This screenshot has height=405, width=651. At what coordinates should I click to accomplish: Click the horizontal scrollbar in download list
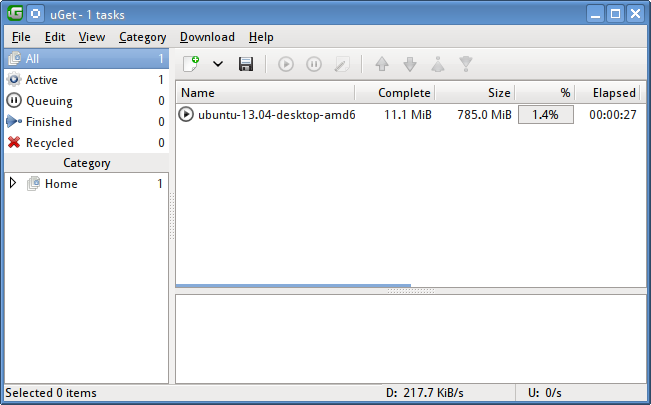tap(293, 285)
